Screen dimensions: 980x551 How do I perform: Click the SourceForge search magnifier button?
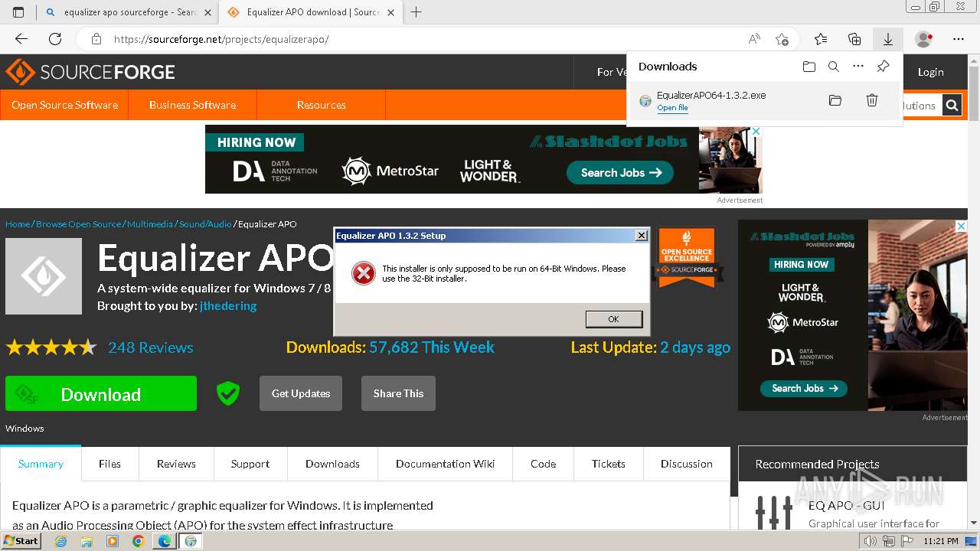pyautogui.click(x=952, y=106)
